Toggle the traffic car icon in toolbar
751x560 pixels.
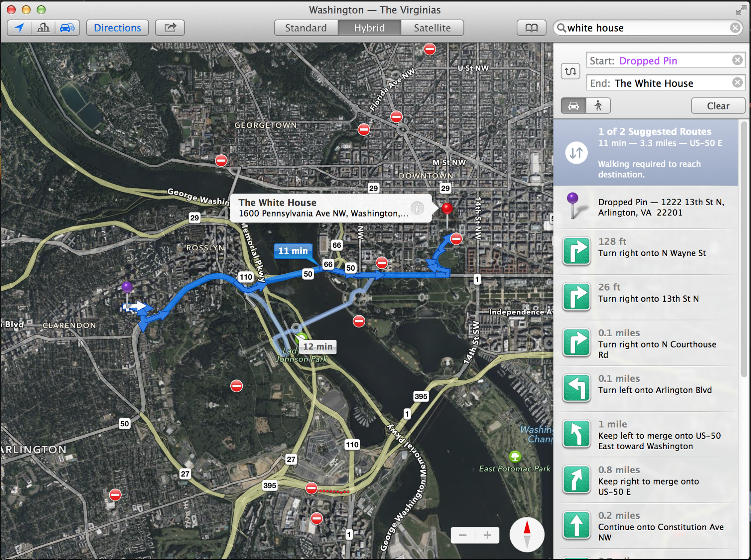click(68, 28)
